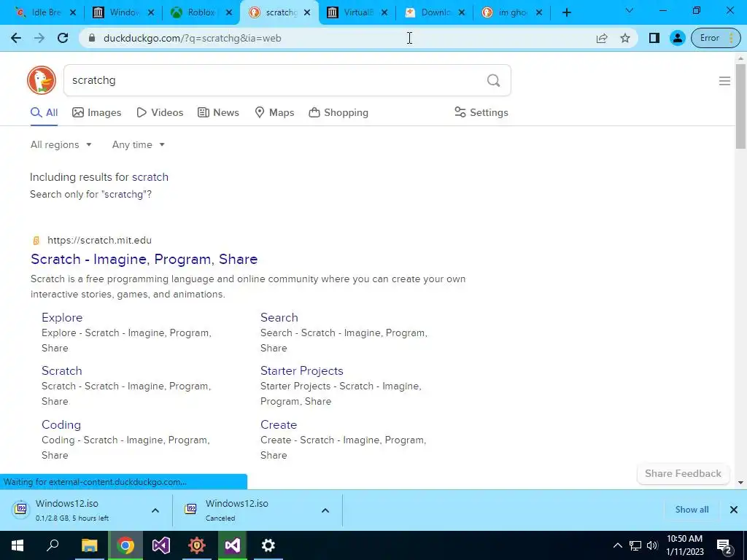This screenshot has width=747, height=560.
Task: Open the Starter Projects sitelink
Action: coord(301,371)
